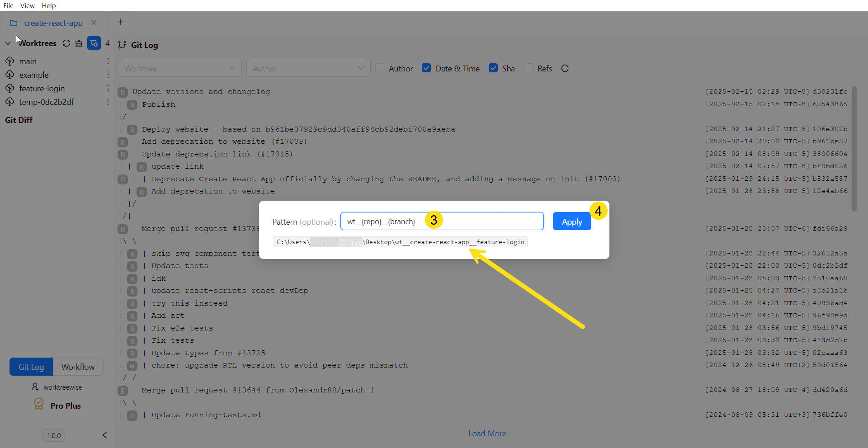This screenshot has height=448, width=868.
Task: Switch to the Workflow tab
Action: click(78, 367)
